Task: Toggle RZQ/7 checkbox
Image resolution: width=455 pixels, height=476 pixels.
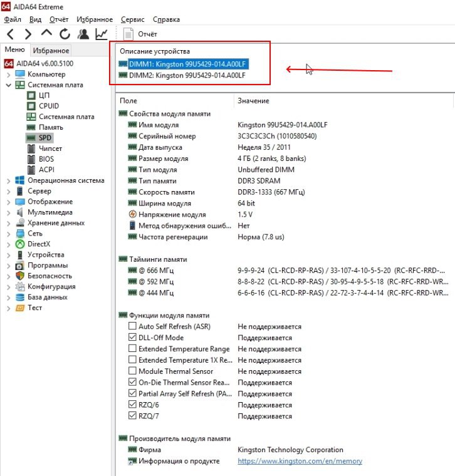Action: tap(132, 416)
